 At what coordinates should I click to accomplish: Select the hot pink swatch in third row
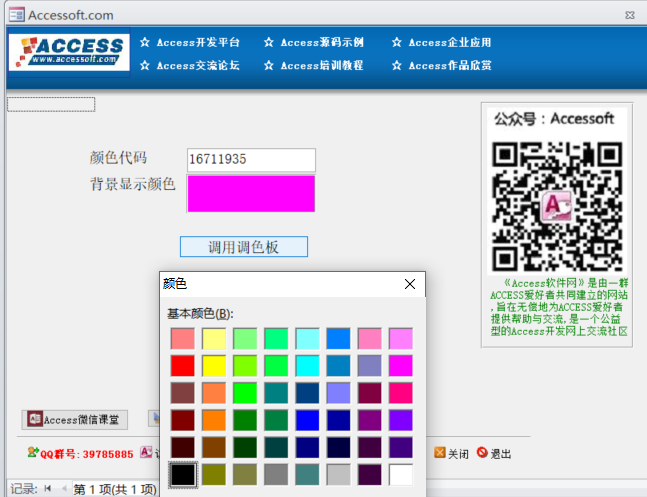click(x=401, y=393)
